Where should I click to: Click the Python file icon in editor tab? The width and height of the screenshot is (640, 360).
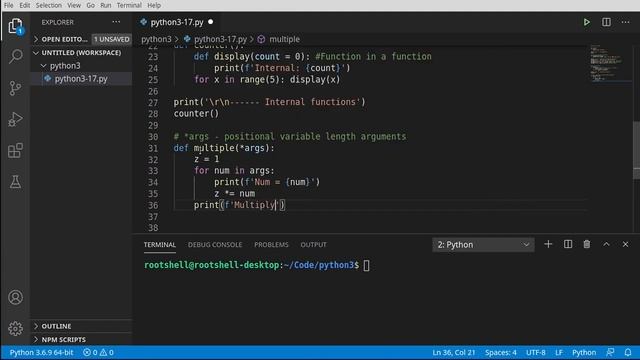tap(143, 22)
